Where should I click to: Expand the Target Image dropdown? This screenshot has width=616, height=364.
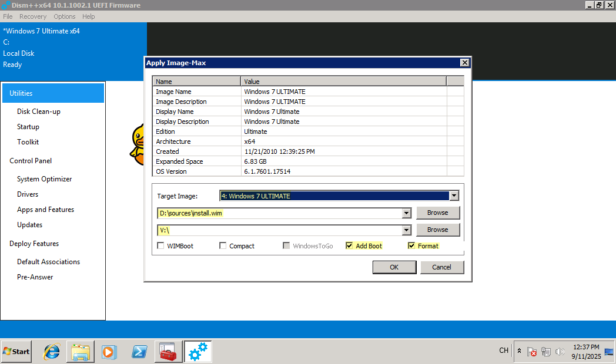click(453, 196)
